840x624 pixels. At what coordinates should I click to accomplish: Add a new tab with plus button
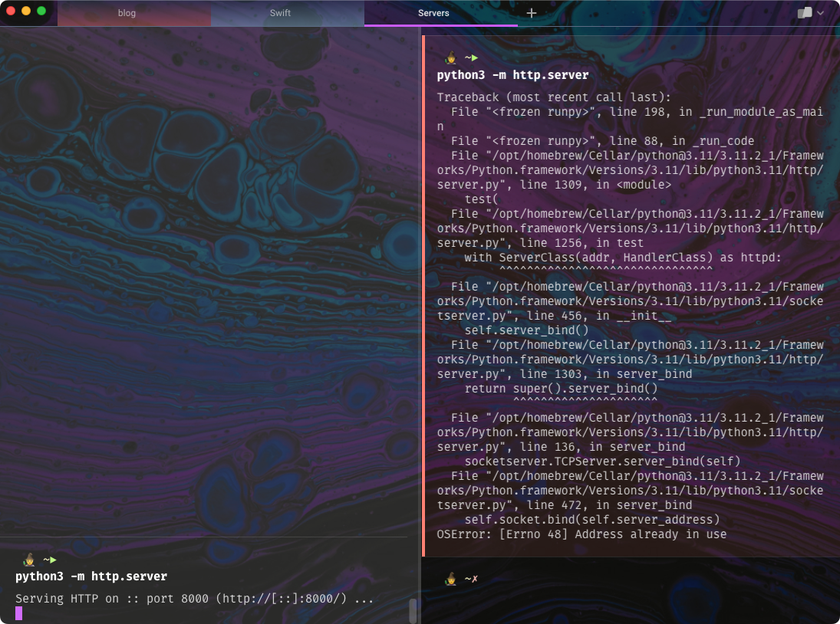coord(532,13)
